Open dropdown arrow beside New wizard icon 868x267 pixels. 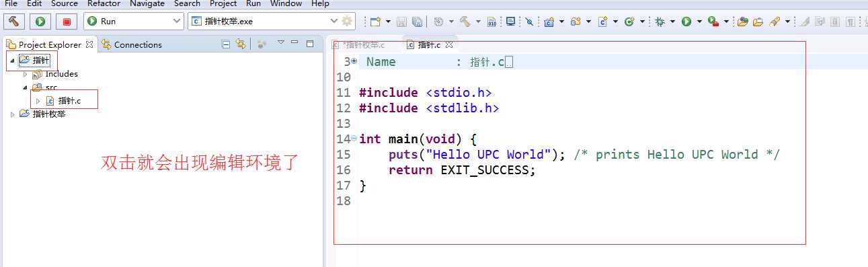coord(388,22)
